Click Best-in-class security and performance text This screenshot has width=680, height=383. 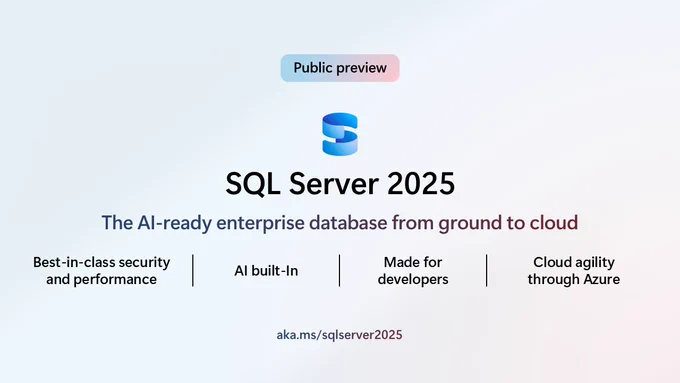coord(101,271)
